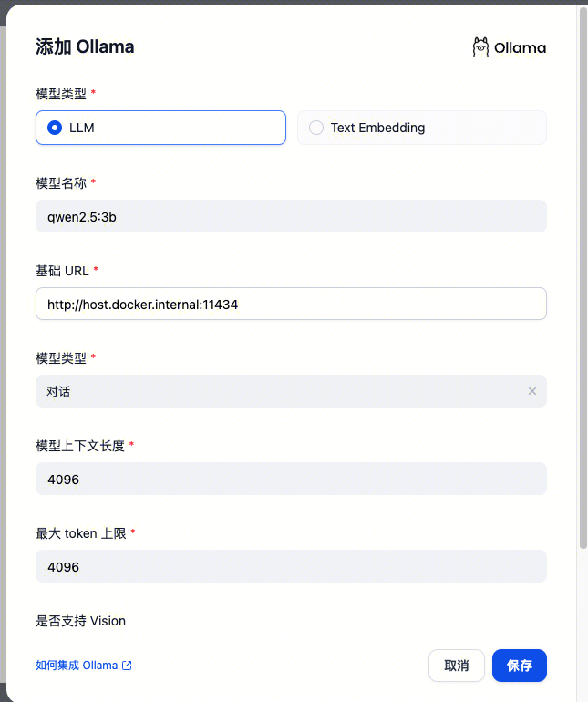Clear the 对话 selection with the X icon
Image resolution: width=588 pixels, height=702 pixels.
pyautogui.click(x=532, y=391)
